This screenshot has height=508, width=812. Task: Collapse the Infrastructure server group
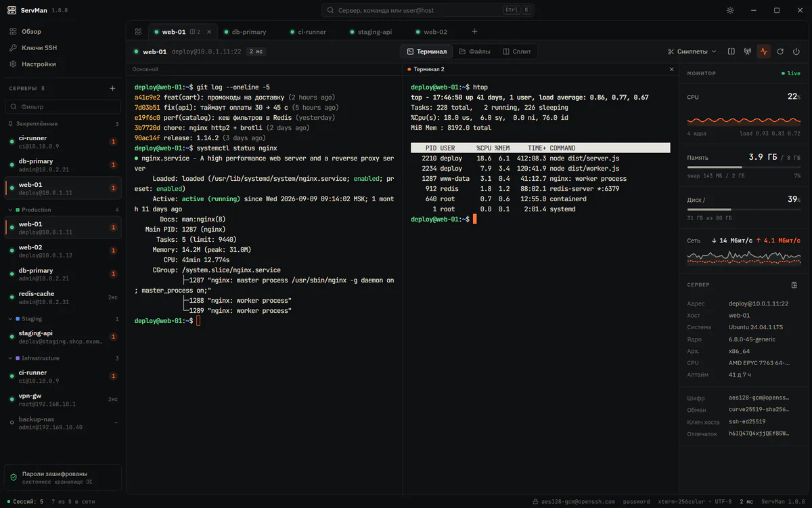pyautogui.click(x=63, y=358)
